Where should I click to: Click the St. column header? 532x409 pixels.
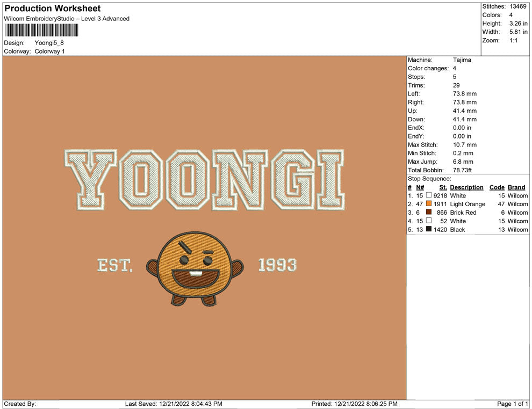(x=443, y=187)
